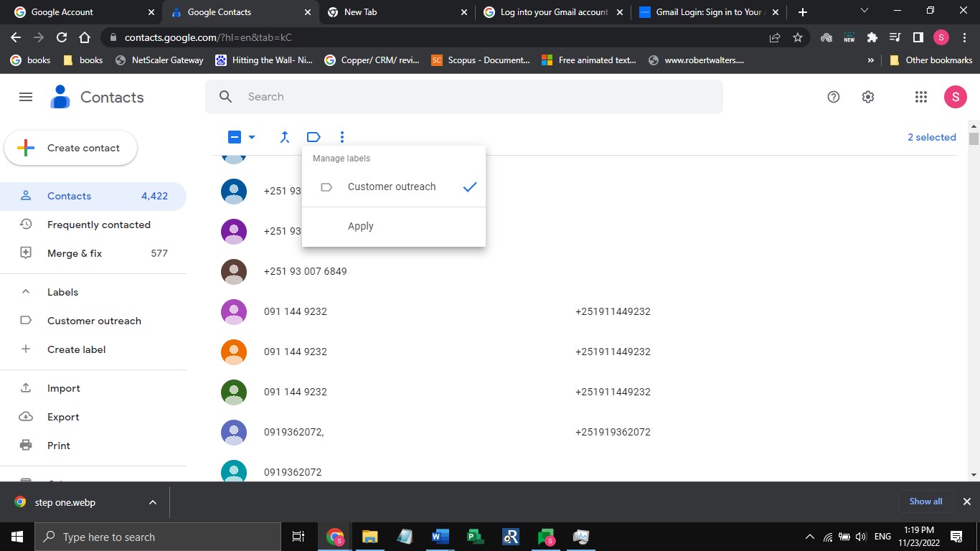980x551 pixels.
Task: Click Apply in the Manage labels popup
Action: pos(361,226)
